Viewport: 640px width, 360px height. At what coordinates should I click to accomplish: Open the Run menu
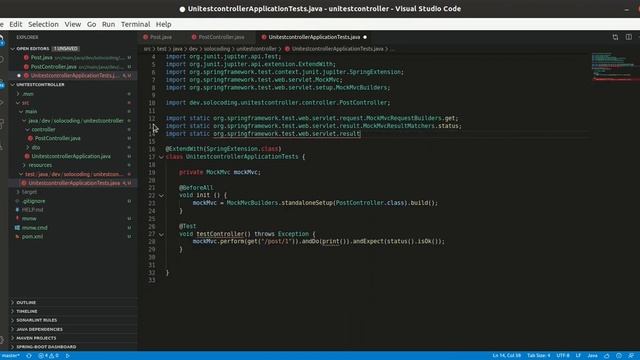[108, 24]
